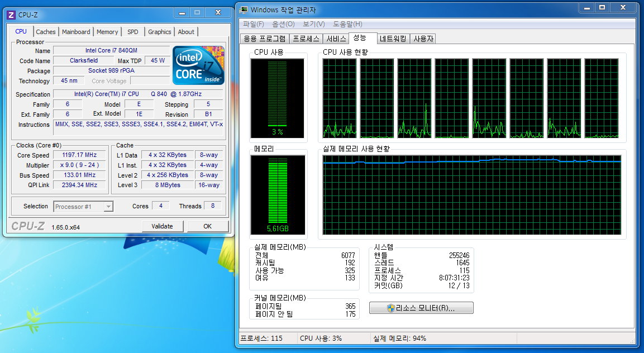This screenshot has width=644, height=353.
Task: Click the Max TDP value 45 W
Action: [x=158, y=60]
